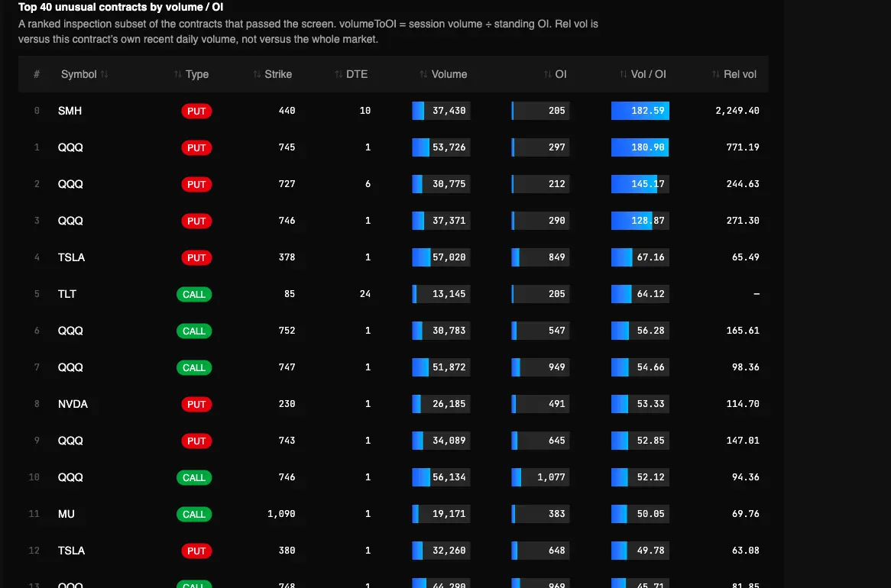The image size is (891, 588).
Task: Click the strike value 1,090
Action: pos(281,514)
